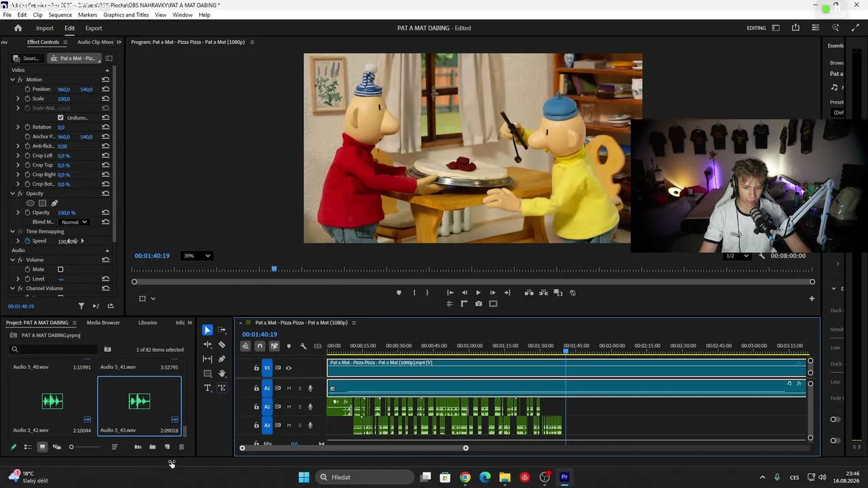Select the Rectangle tool

(208, 373)
